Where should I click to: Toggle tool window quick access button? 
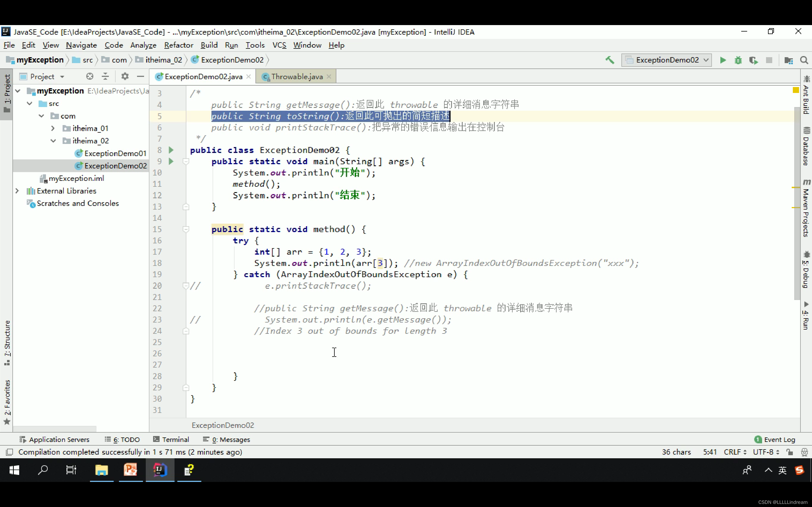[x=9, y=452]
